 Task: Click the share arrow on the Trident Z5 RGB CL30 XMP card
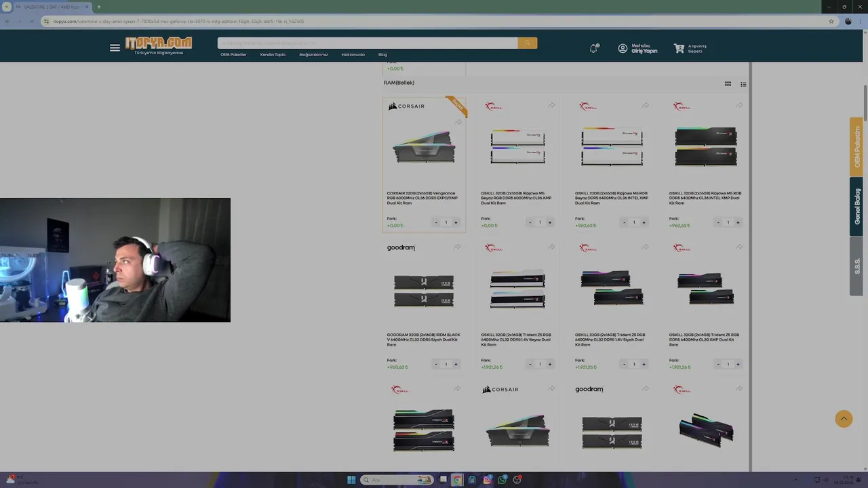[739, 247]
